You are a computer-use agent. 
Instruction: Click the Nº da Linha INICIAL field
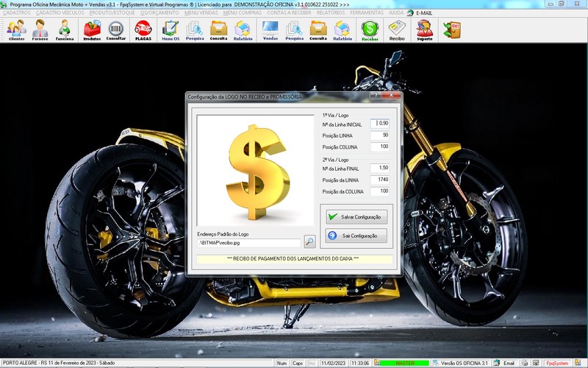click(380, 124)
